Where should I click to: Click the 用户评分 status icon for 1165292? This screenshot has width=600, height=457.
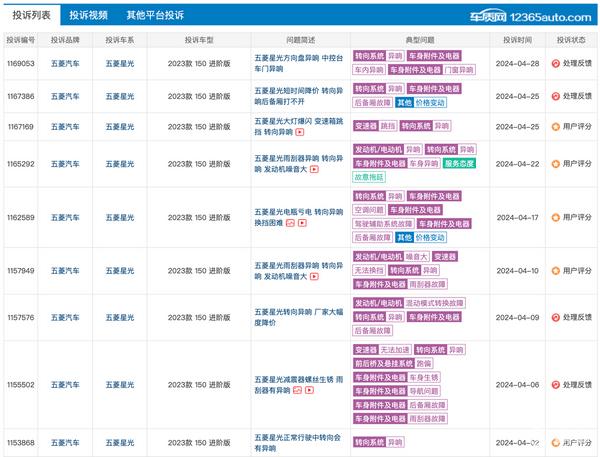point(556,164)
